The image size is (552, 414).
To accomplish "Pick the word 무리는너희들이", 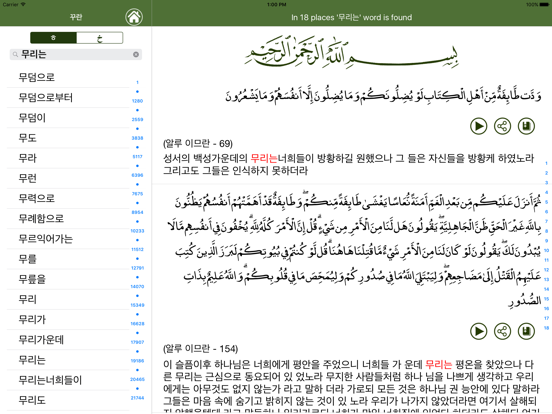I will (x=68, y=380).
